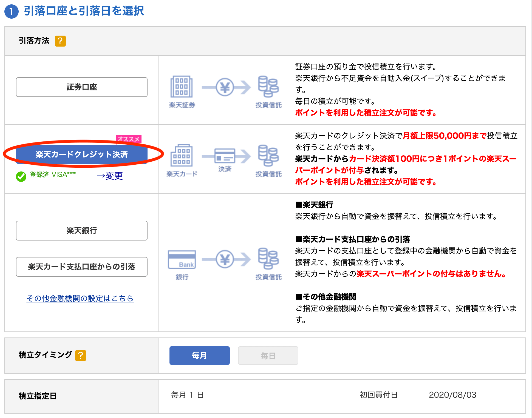
Task: Select 楽天カードクレジット決済 button
Action: point(82,154)
